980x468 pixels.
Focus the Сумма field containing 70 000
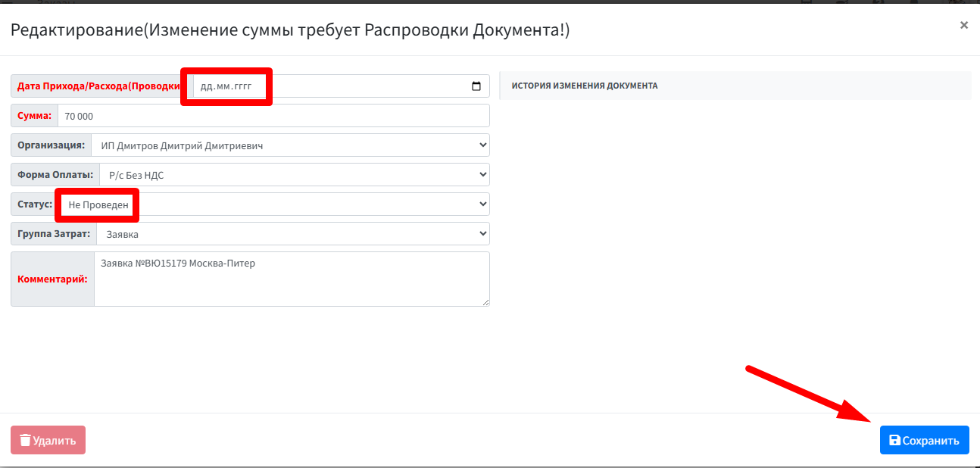click(273, 116)
